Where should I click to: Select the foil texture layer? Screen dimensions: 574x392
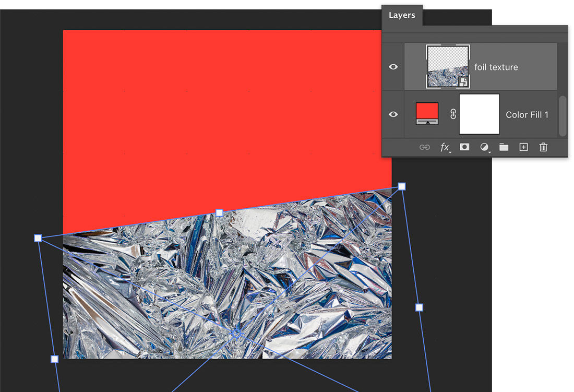coord(496,67)
